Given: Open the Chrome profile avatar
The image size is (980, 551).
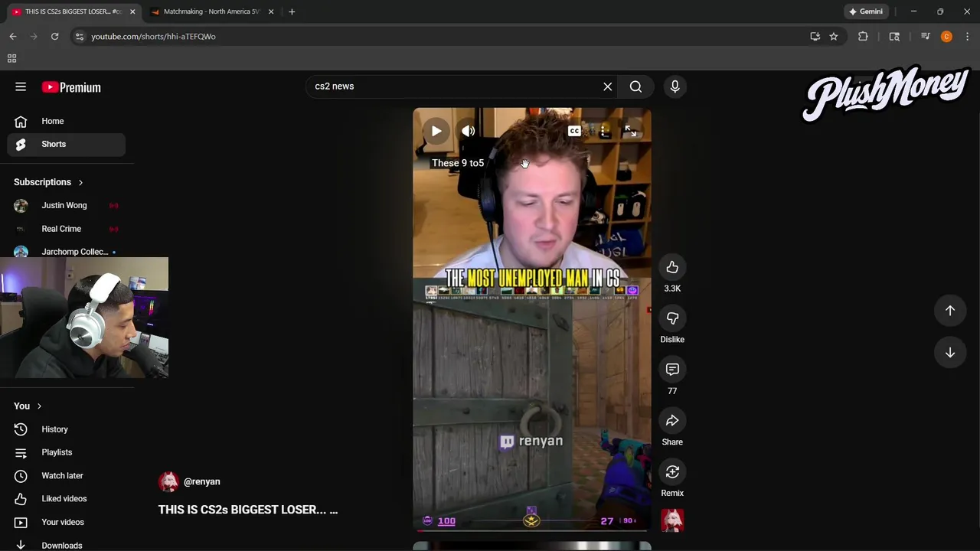Looking at the screenshot, I should 946,36.
